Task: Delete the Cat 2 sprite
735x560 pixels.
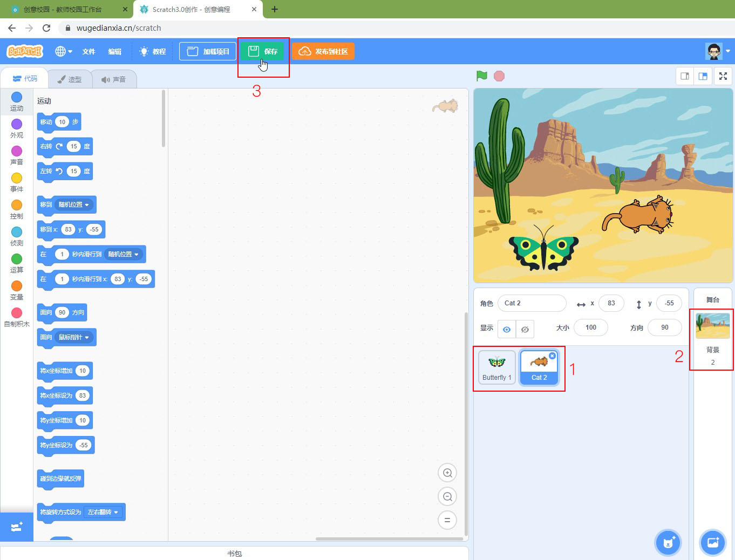Action: tap(552, 356)
